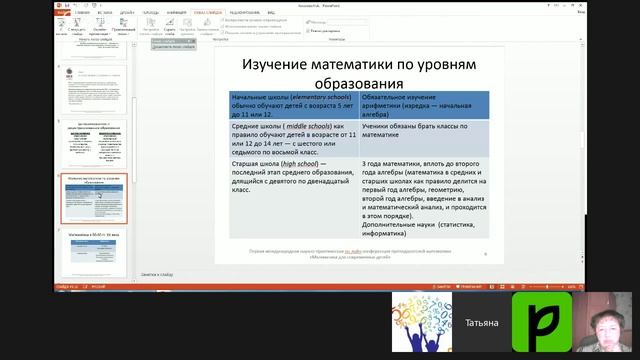Switch to the Transitions (ПЕРЕХОДЫ) ribbon tab
This screenshot has height=360, width=640.
[x=150, y=13]
